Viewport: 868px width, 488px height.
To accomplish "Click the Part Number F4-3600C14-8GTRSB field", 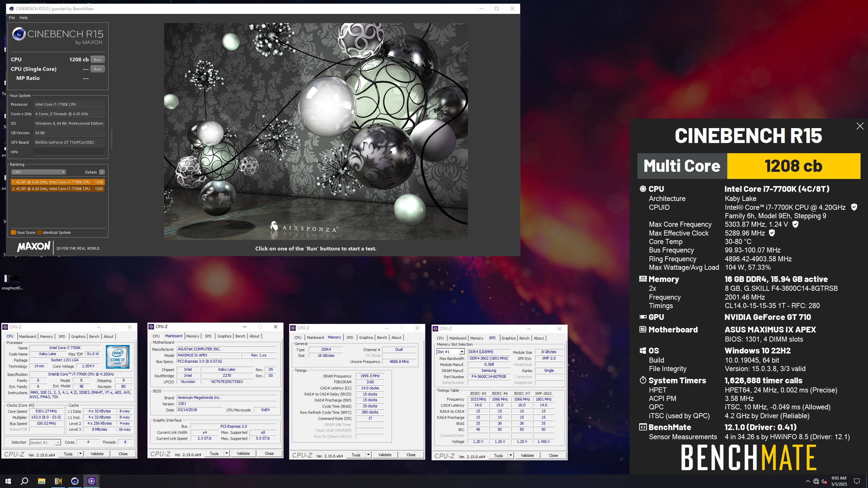I will pos(489,377).
